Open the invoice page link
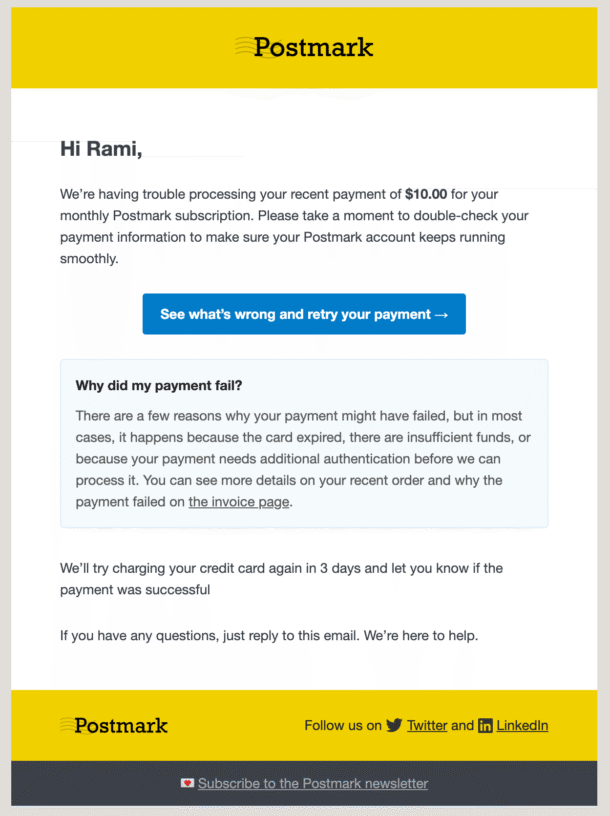This screenshot has height=816, width=610. 238,501
